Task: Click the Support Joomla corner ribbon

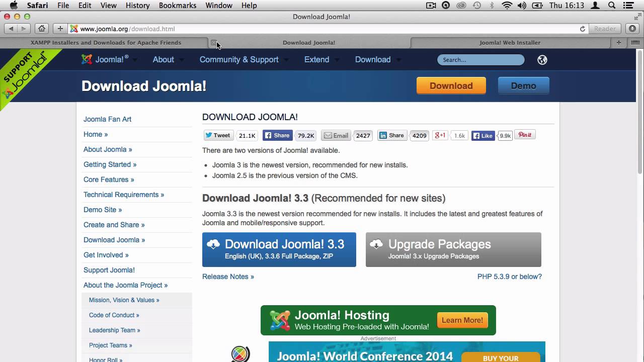Action: click(25, 75)
